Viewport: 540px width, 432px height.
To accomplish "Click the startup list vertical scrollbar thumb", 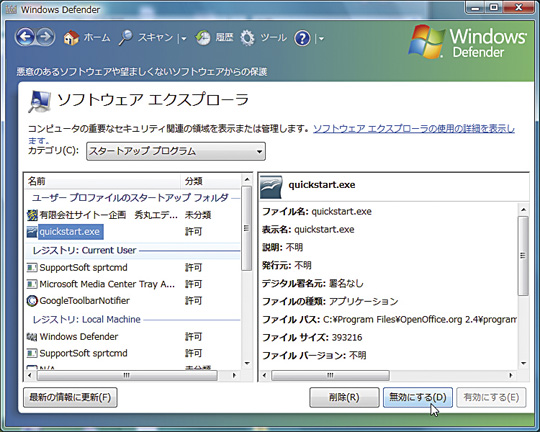I will pyautogui.click(x=246, y=228).
